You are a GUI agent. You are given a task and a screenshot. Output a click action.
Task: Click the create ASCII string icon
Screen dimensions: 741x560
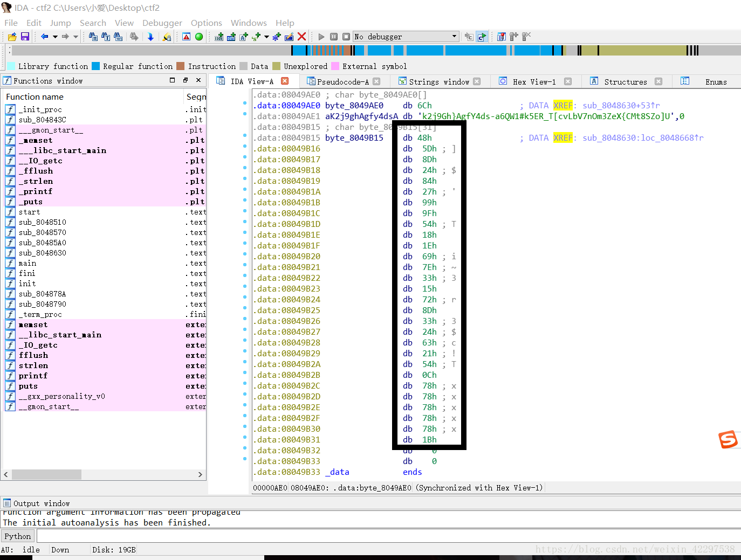243,37
